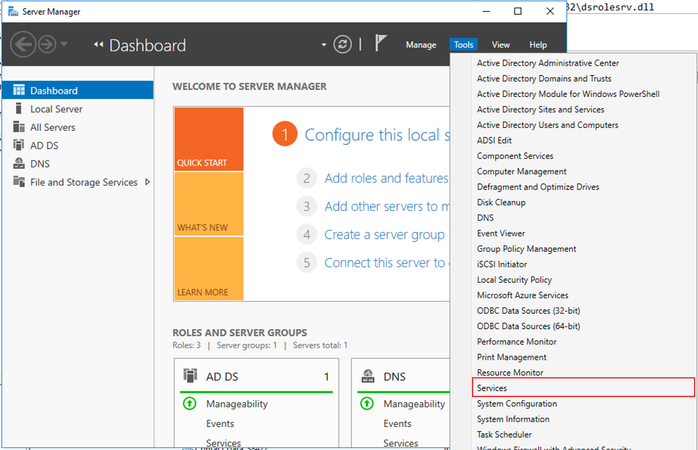Open the Manage menu
698x450 pixels.
pyautogui.click(x=421, y=45)
